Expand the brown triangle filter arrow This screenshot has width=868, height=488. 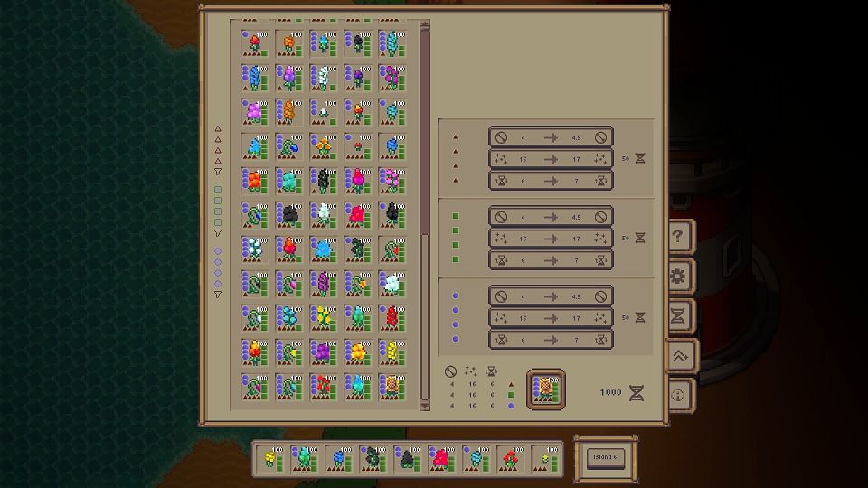coord(218,172)
